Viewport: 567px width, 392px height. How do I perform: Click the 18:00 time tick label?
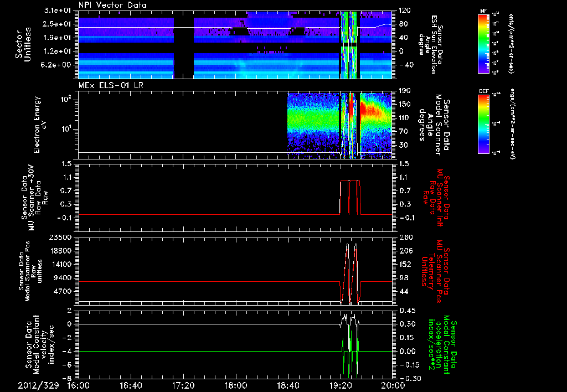pos(236,385)
